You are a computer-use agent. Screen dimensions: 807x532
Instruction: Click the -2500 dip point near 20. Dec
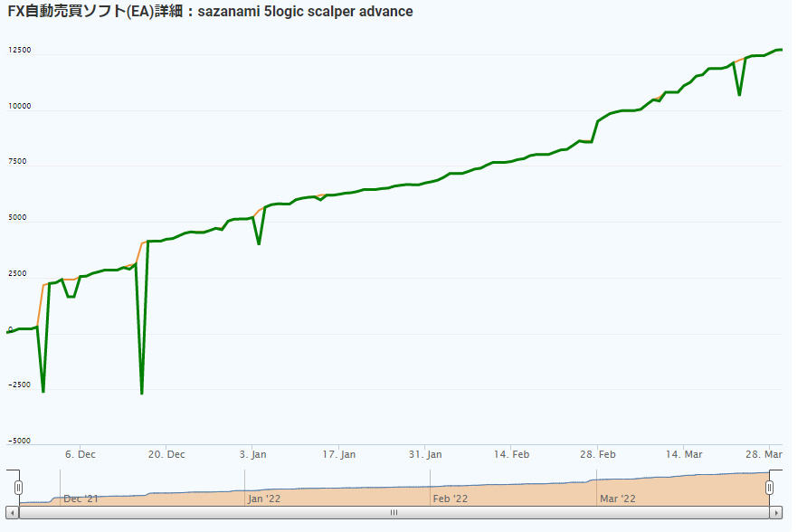tap(141, 394)
